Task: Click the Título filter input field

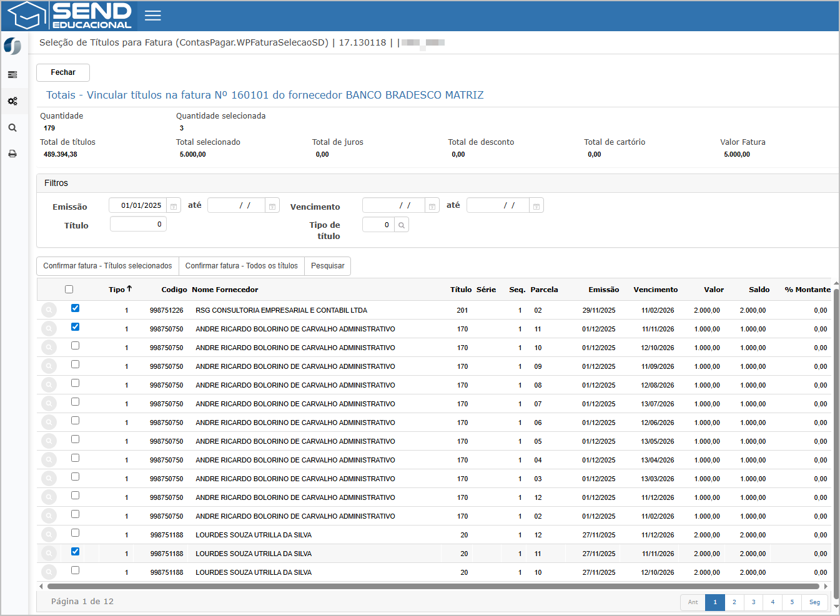Action: [138, 224]
